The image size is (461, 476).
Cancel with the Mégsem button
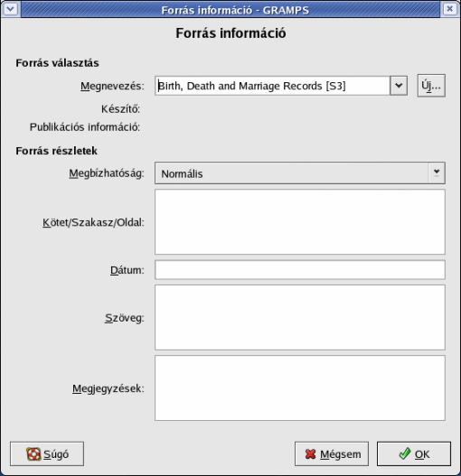(332, 453)
